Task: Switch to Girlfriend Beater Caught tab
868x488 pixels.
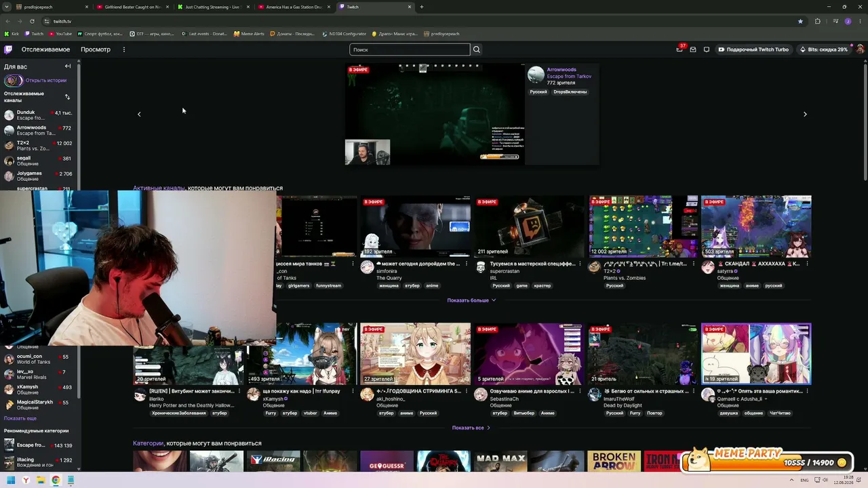Action: (133, 7)
